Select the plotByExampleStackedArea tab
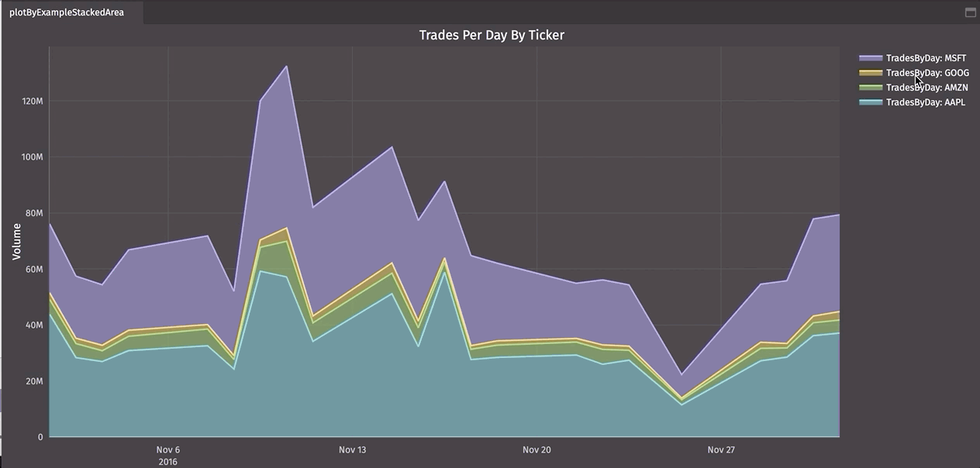 pyautogui.click(x=67, y=12)
